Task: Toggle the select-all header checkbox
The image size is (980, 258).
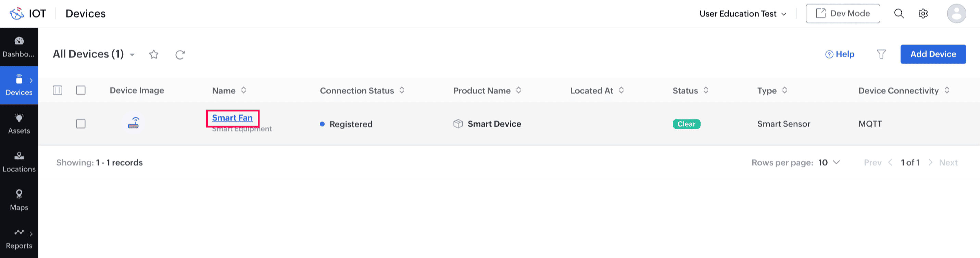Action: pos(81,90)
